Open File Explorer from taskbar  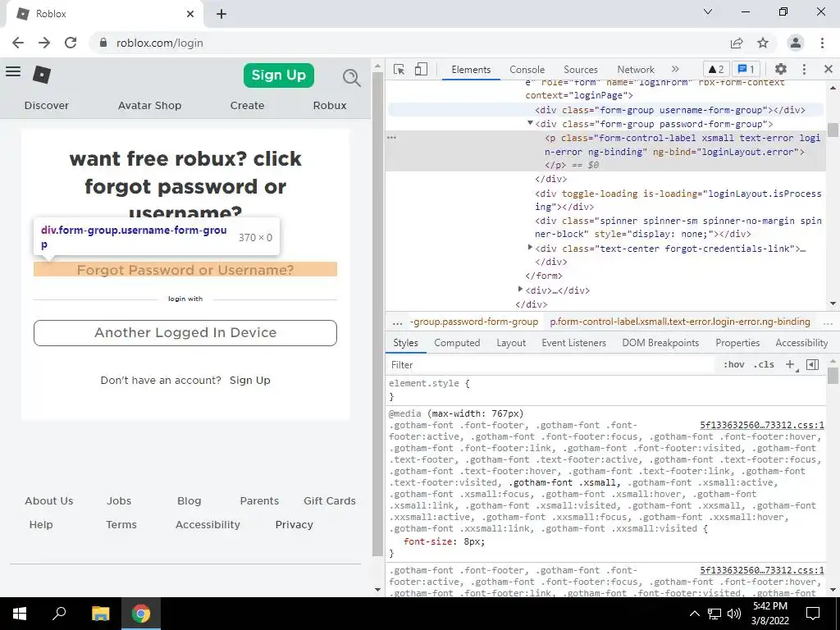(x=100, y=614)
